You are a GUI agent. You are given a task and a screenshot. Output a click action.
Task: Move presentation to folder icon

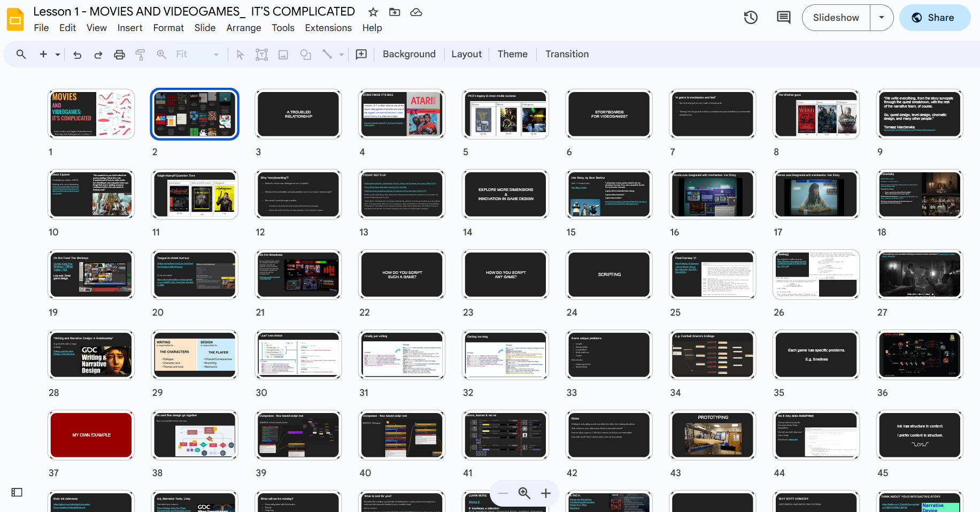click(x=395, y=12)
